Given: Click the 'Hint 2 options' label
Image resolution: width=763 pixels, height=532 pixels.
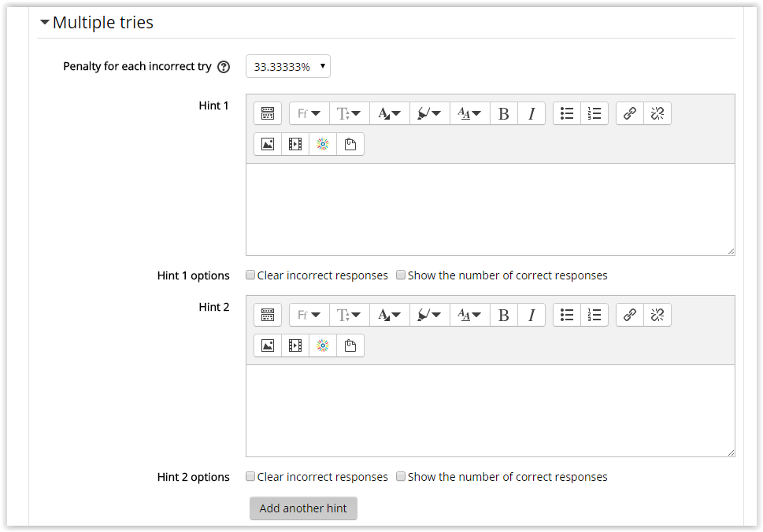Looking at the screenshot, I should 193,477.
